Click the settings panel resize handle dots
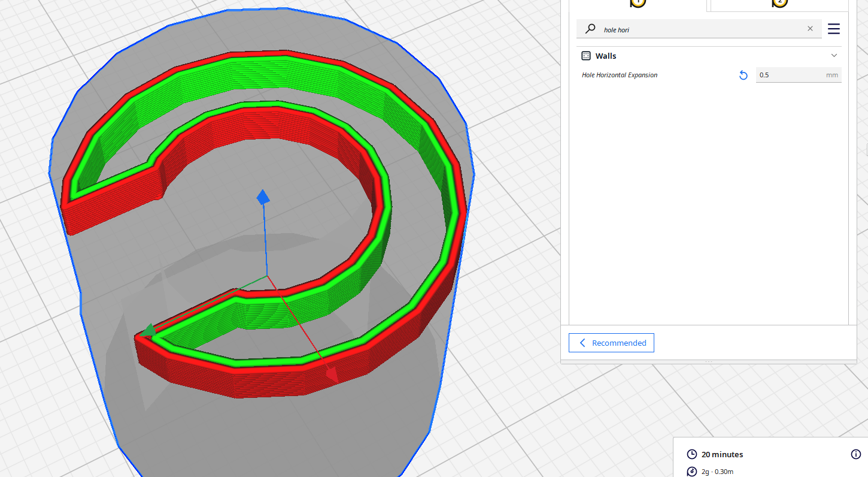 709,361
